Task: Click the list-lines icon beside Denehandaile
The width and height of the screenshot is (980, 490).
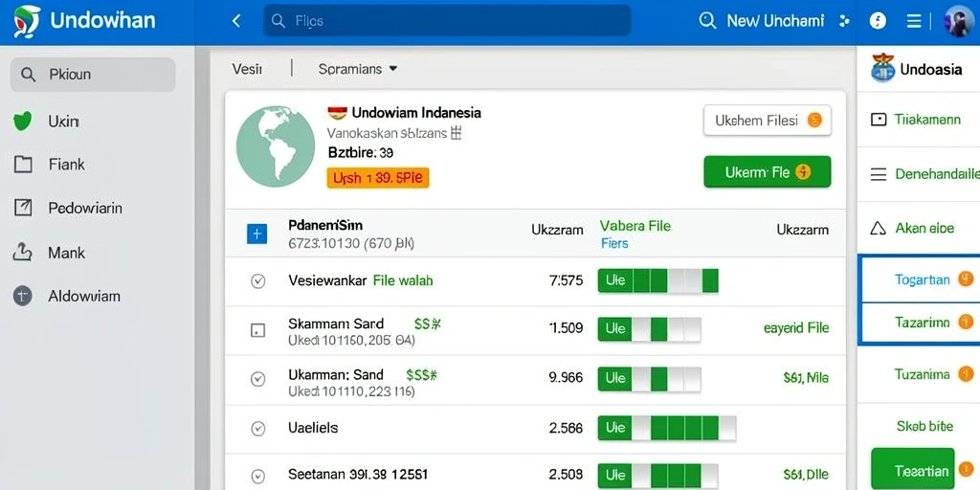Action: (x=879, y=174)
